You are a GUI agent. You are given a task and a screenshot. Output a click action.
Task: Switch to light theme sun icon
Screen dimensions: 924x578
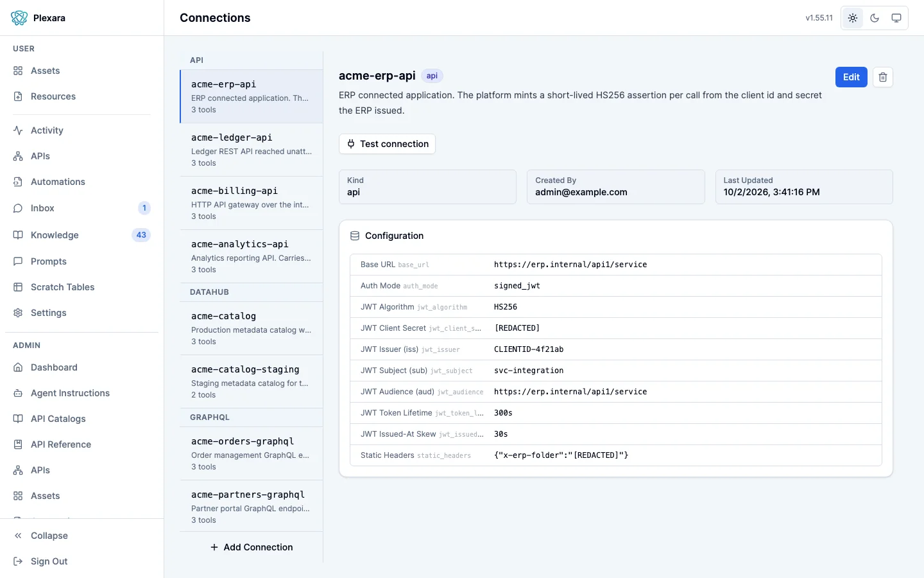(x=853, y=18)
